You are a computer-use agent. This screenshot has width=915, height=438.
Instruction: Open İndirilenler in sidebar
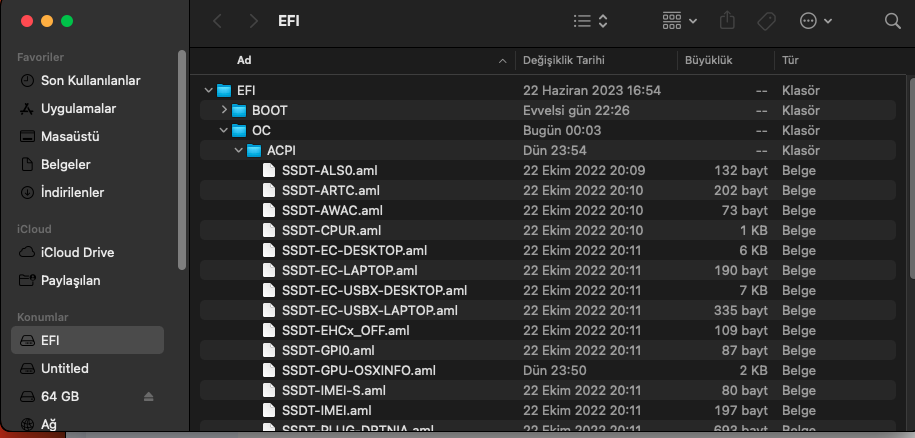click(x=72, y=192)
